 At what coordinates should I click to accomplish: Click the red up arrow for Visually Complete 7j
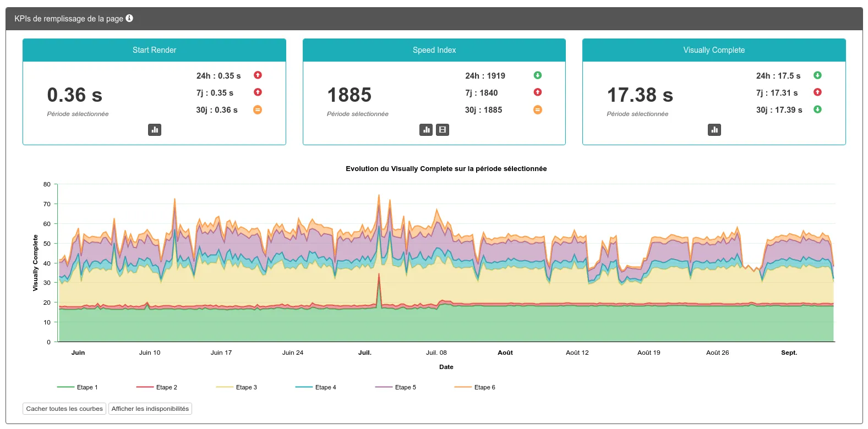point(817,92)
